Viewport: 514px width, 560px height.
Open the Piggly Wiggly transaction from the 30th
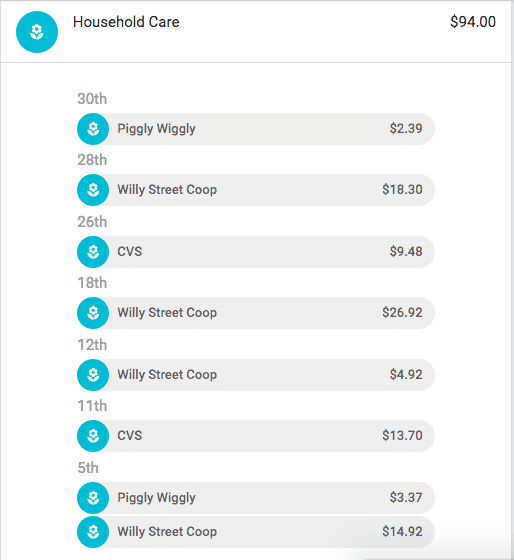point(256,129)
